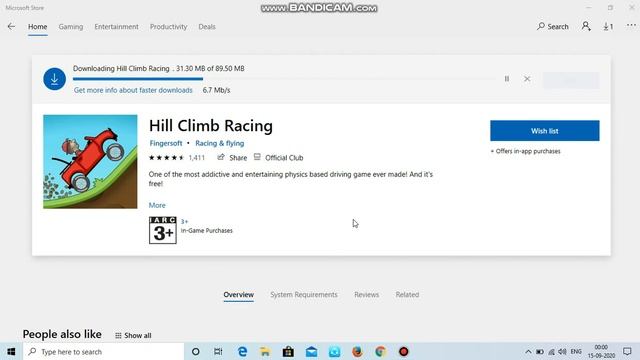Click the taskbar search box
The image size is (640, 360).
point(104,351)
